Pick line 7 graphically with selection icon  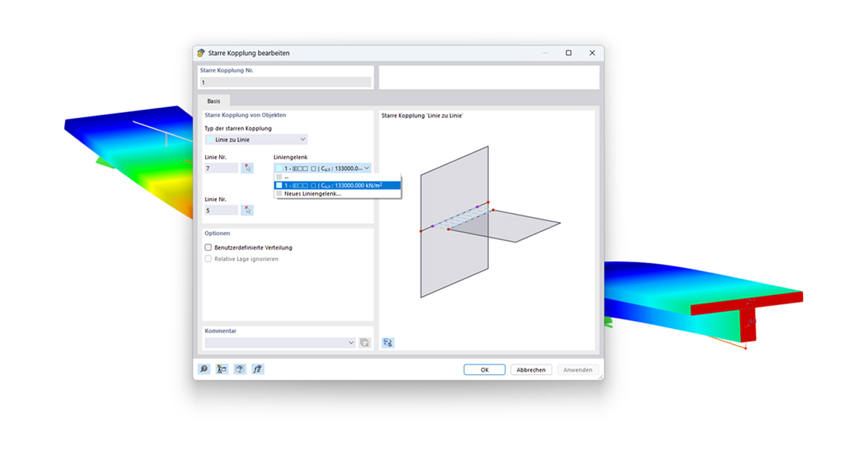click(247, 168)
